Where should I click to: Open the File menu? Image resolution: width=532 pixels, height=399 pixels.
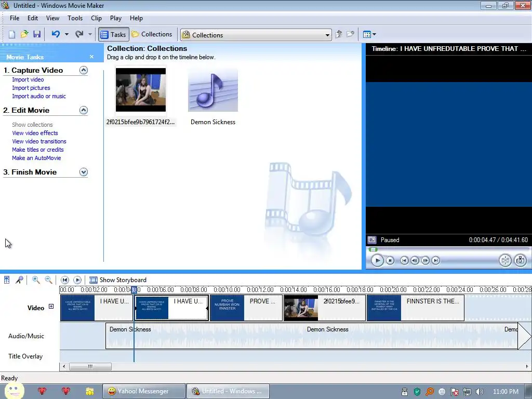point(14,18)
